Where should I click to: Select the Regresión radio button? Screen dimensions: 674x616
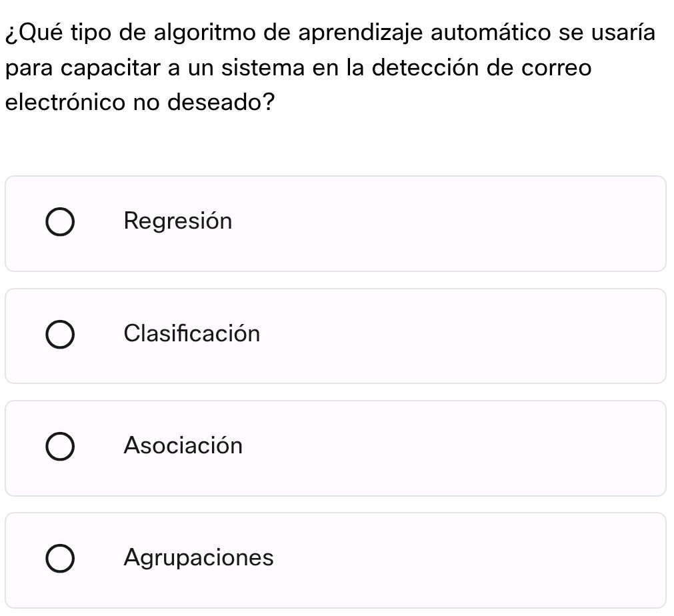(x=60, y=221)
